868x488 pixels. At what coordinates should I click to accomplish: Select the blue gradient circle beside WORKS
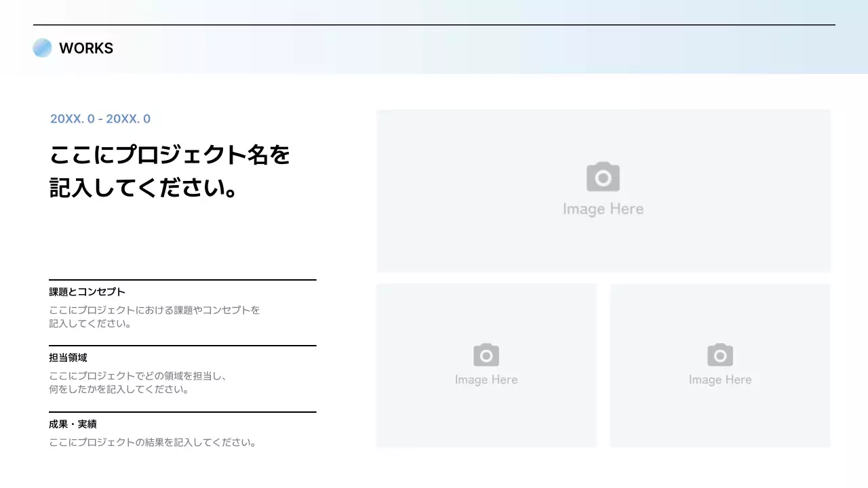(x=42, y=47)
